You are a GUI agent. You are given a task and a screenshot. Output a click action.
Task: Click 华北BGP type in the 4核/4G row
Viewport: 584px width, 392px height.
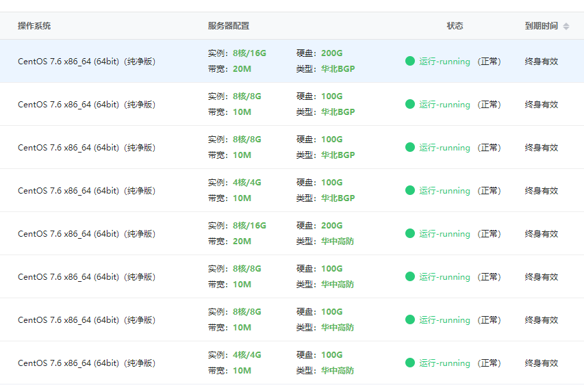338,198
